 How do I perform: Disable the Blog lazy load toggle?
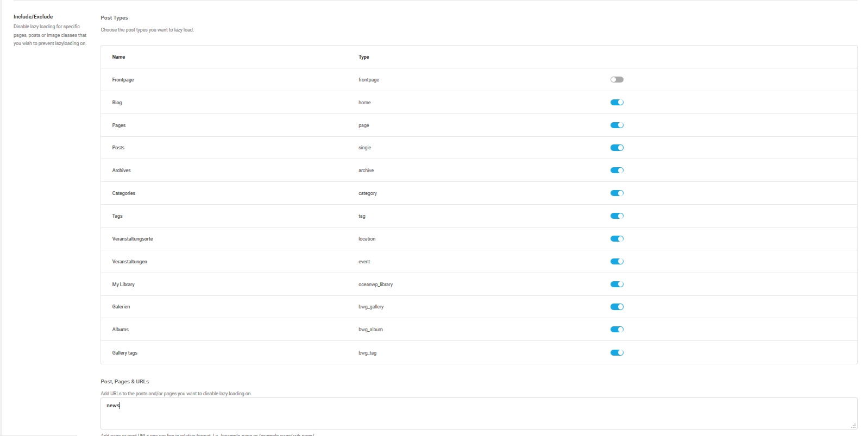(617, 103)
